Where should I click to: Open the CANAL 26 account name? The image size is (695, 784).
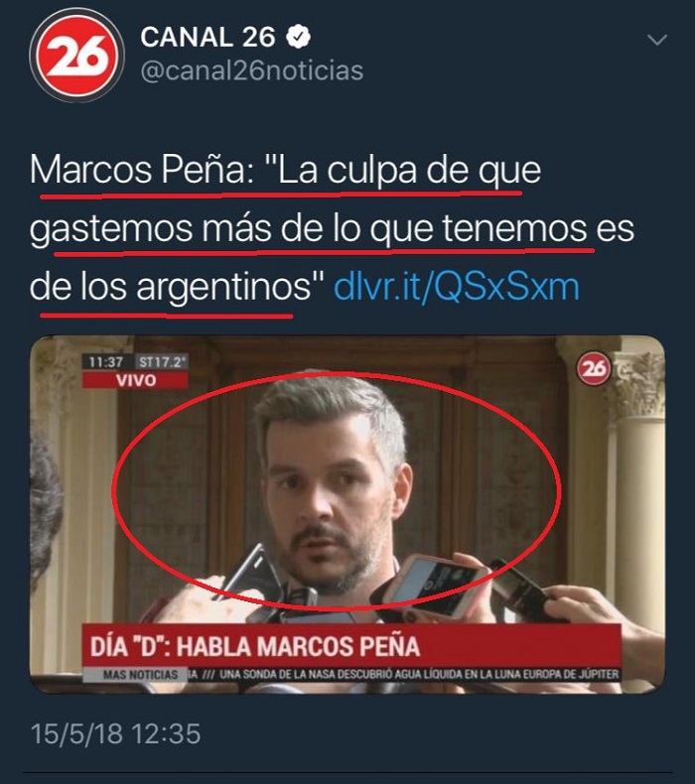(208, 37)
